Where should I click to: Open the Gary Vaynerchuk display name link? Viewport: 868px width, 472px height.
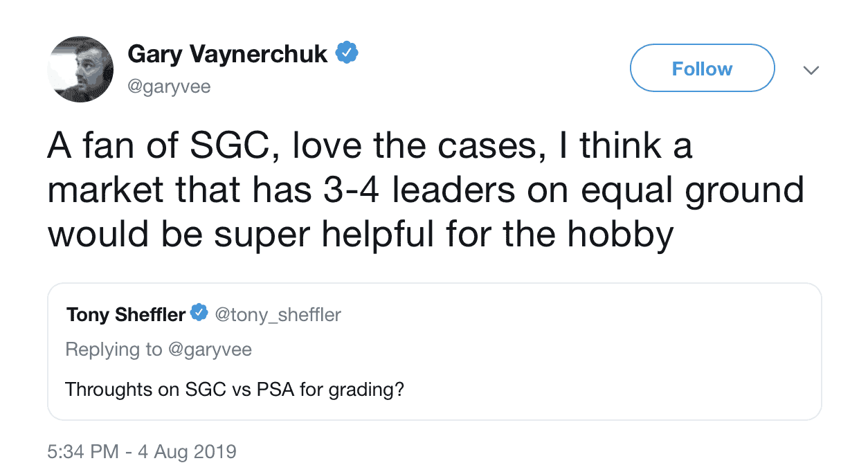coord(228,53)
